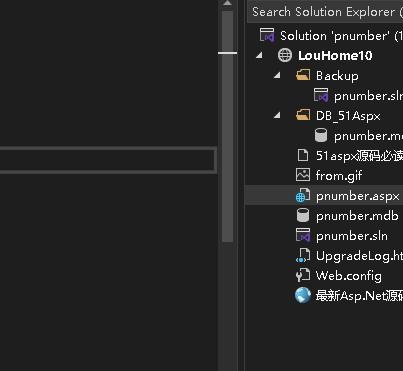Select the pnumber.aspx file name

[x=357, y=196]
